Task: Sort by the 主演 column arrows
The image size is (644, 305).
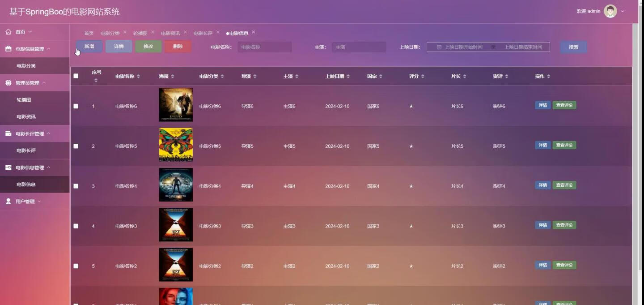Action: tap(297, 77)
